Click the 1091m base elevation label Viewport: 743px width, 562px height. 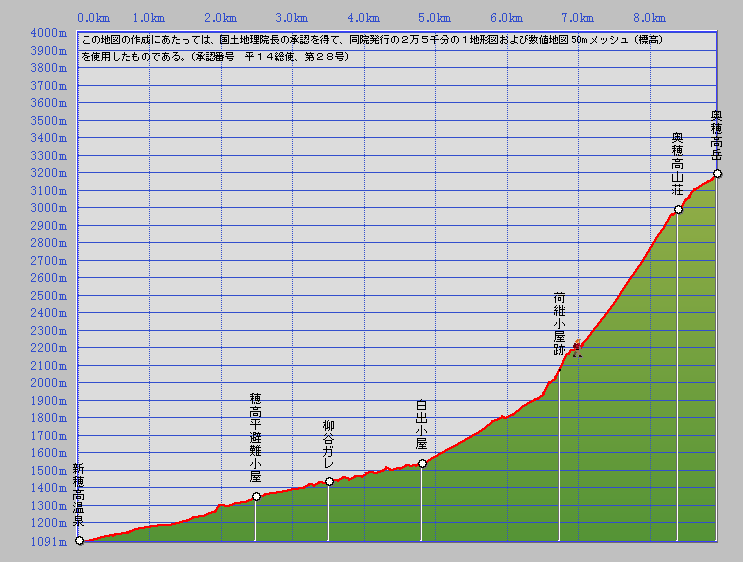pos(49,542)
